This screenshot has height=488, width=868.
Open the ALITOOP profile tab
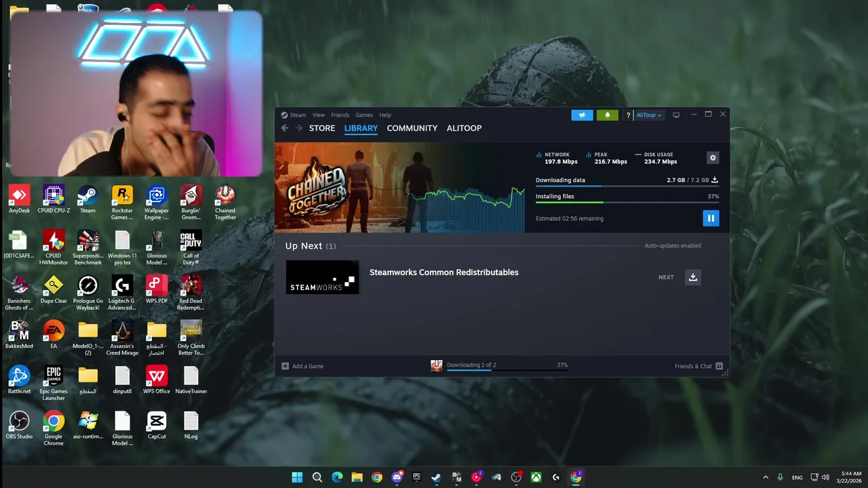click(x=464, y=128)
